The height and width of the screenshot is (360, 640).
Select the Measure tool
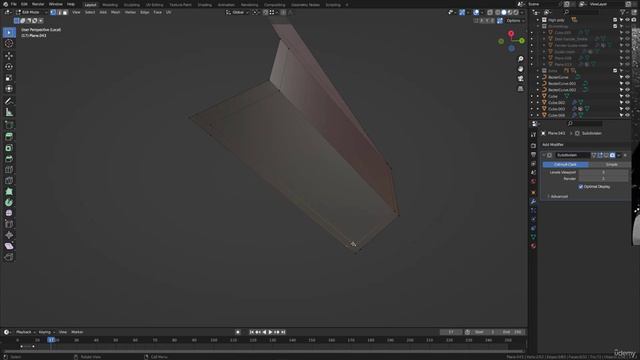click(9, 112)
